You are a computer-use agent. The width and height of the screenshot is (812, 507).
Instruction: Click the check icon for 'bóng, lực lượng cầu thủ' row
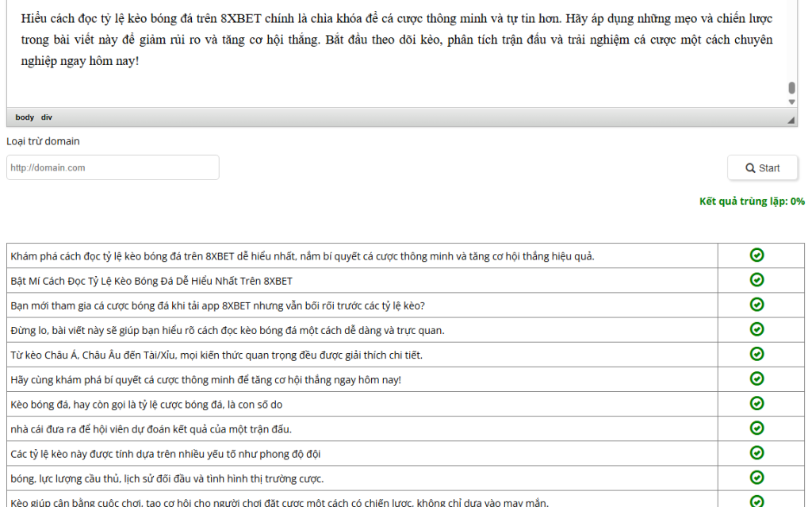pos(756,478)
